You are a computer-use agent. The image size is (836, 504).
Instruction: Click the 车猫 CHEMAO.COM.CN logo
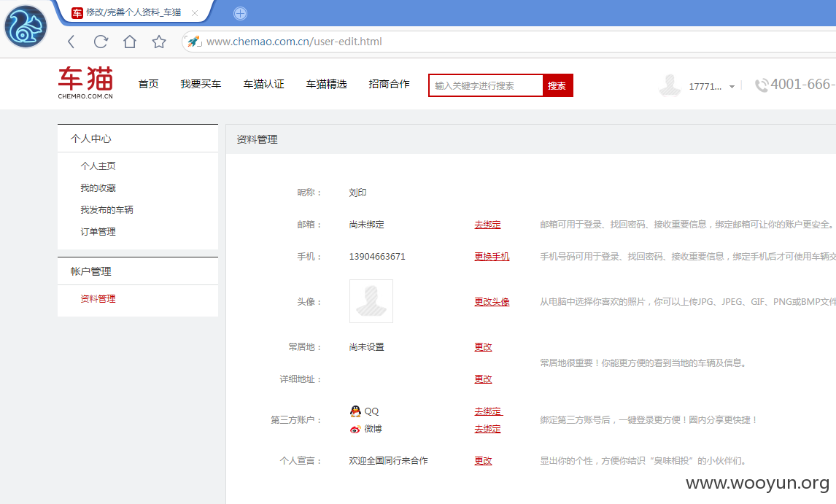[x=85, y=82]
